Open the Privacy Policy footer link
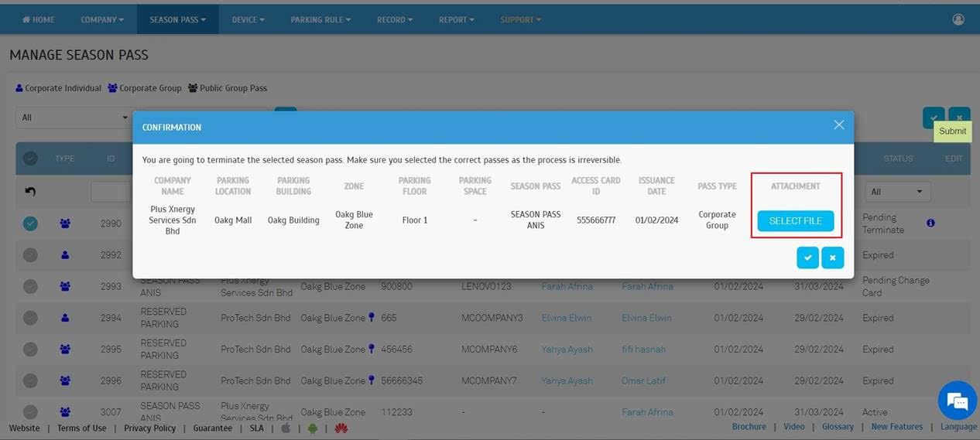980x440 pixels. [x=149, y=428]
